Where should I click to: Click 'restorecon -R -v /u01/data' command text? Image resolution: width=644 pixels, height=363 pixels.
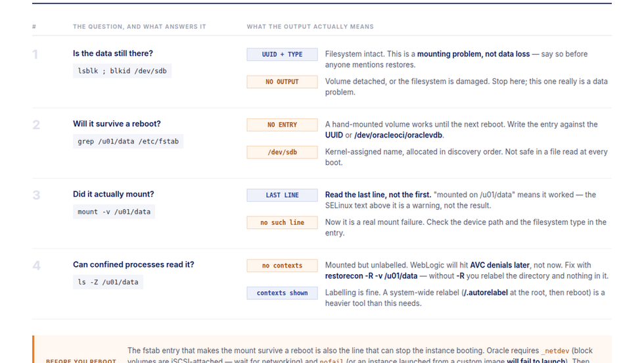371,276
